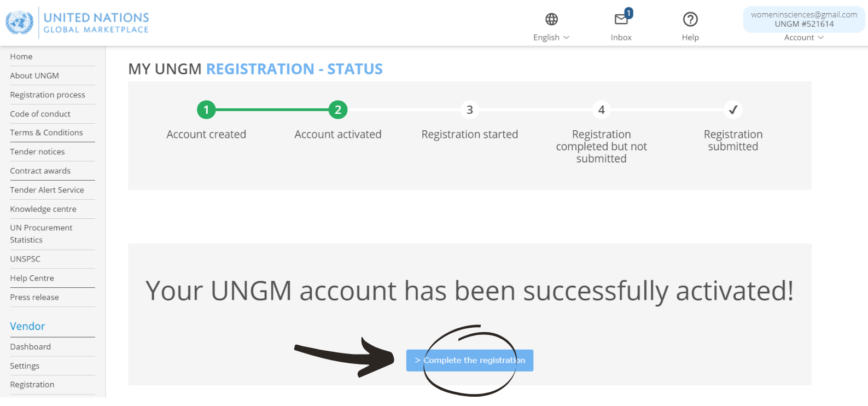This screenshot has height=406, width=868.
Task: Go to Code of conduct page
Action: [40, 114]
